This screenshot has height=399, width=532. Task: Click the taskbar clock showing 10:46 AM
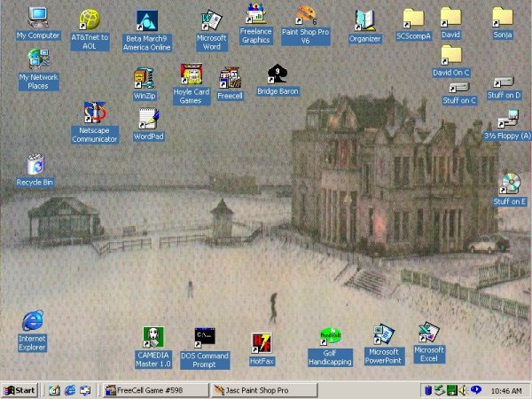tap(505, 390)
